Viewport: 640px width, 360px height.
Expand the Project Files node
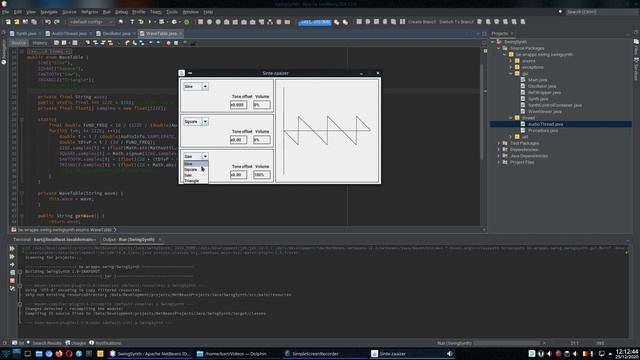[x=499, y=162]
